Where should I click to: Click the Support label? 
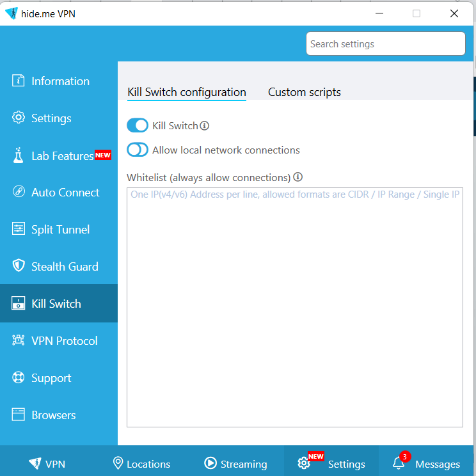[51, 378]
